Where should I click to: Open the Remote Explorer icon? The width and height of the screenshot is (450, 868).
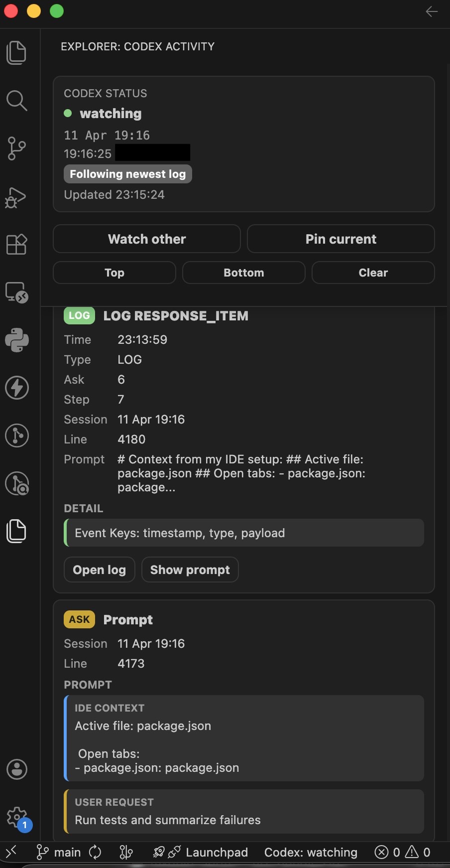tap(16, 292)
